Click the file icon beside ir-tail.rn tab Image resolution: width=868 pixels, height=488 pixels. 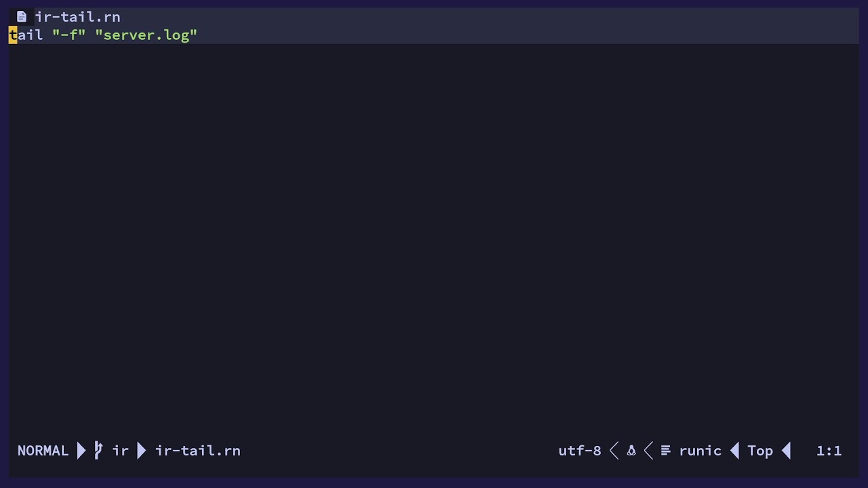(x=22, y=17)
